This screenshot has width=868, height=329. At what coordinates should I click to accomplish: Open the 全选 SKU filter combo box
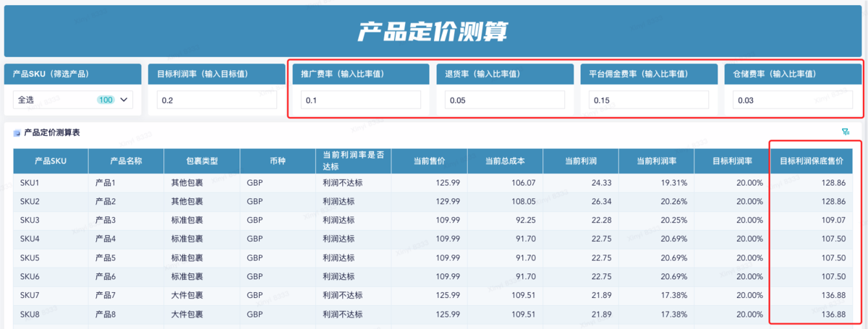click(72, 100)
